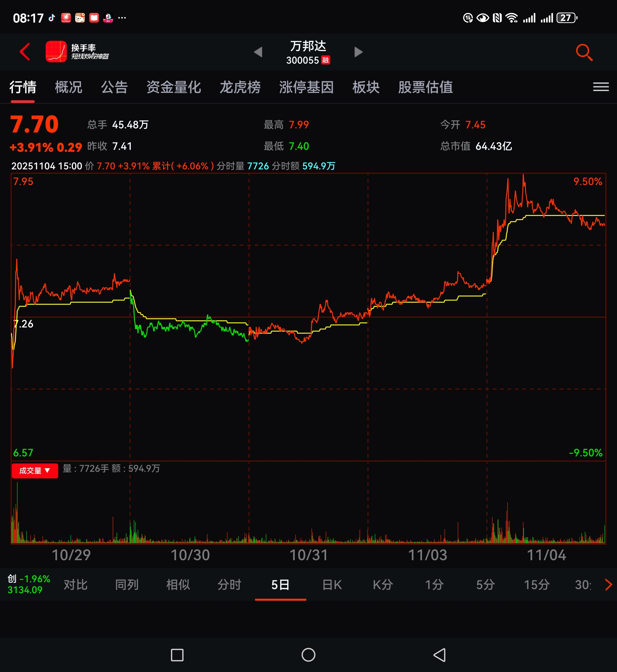This screenshot has height=672, width=617.
Task: Open the 龙虎榜 tab
Action: click(240, 88)
